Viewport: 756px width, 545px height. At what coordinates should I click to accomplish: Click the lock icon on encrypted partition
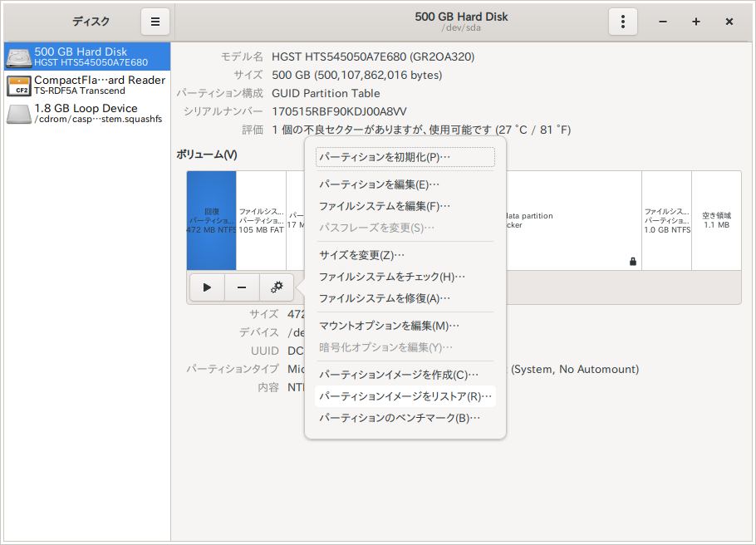pyautogui.click(x=633, y=262)
